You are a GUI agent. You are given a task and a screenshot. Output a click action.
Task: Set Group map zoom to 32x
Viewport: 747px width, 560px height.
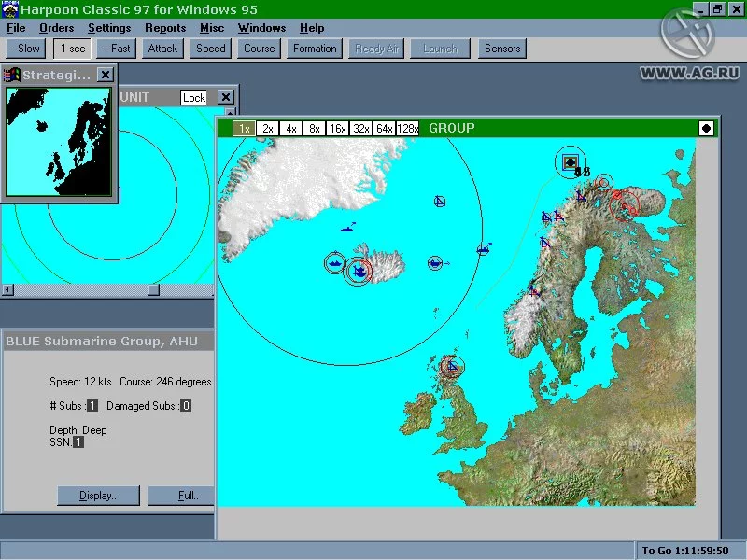tap(361, 129)
